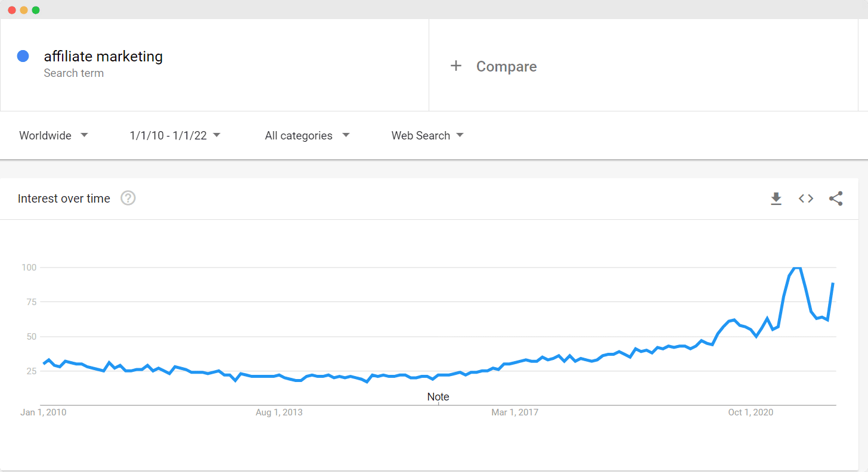Share the affiliate marketing trends chart
868x472 pixels.
click(835, 198)
